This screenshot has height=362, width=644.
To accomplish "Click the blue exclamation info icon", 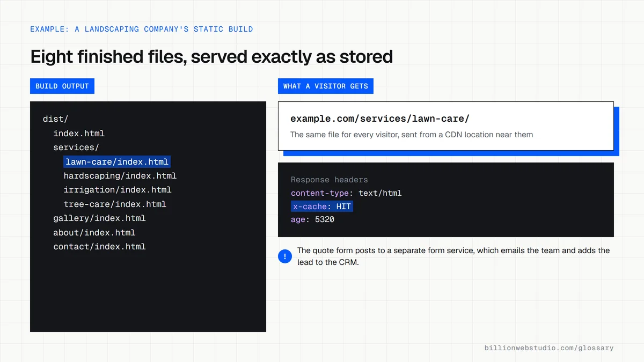I will (285, 256).
